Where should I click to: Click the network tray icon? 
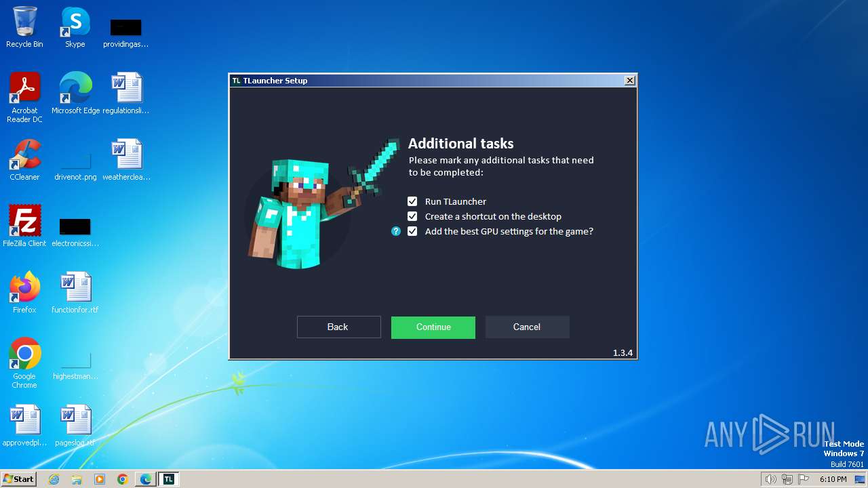tap(787, 479)
